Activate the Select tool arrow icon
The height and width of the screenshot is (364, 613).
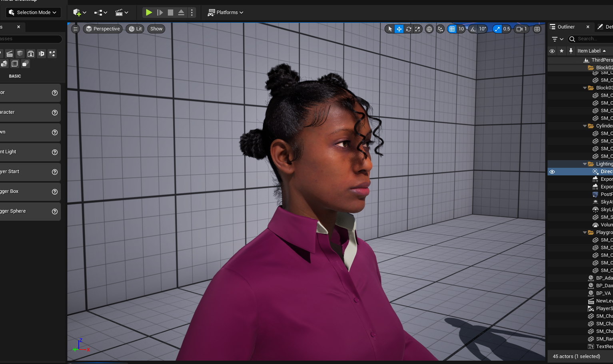390,29
